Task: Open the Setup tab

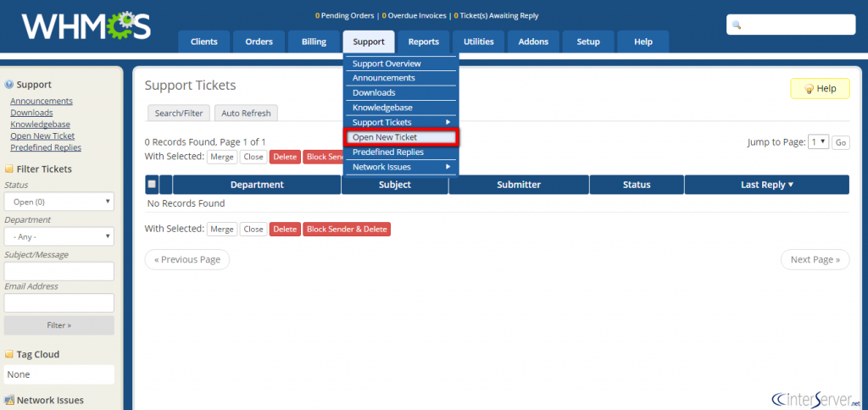Action: coord(588,42)
